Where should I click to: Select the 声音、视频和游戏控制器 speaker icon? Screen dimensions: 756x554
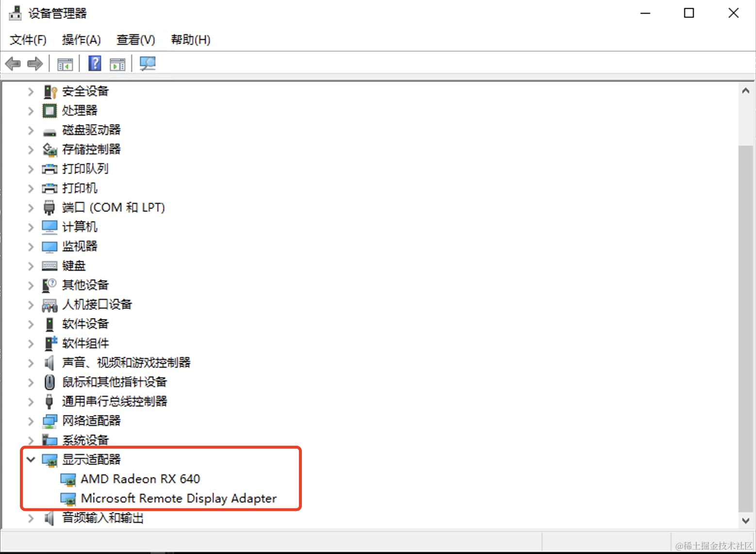(x=49, y=362)
